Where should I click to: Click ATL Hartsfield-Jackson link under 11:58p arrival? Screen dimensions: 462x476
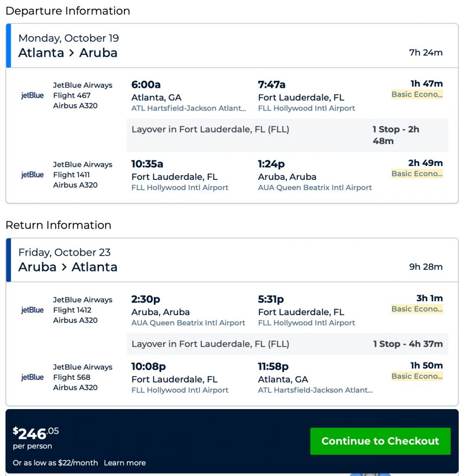(x=315, y=390)
